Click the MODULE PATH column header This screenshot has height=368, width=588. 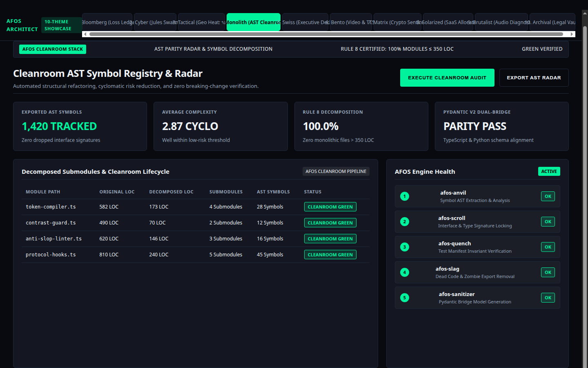(43, 192)
